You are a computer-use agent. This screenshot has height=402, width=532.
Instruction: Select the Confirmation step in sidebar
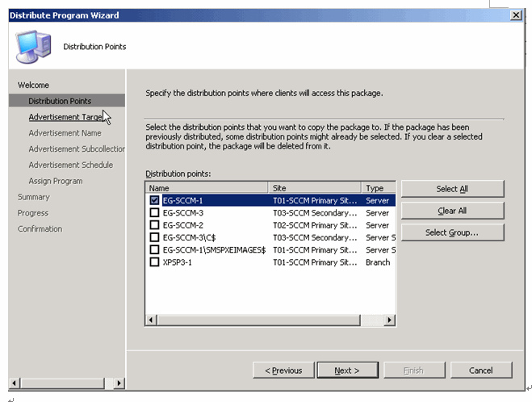pos(40,229)
